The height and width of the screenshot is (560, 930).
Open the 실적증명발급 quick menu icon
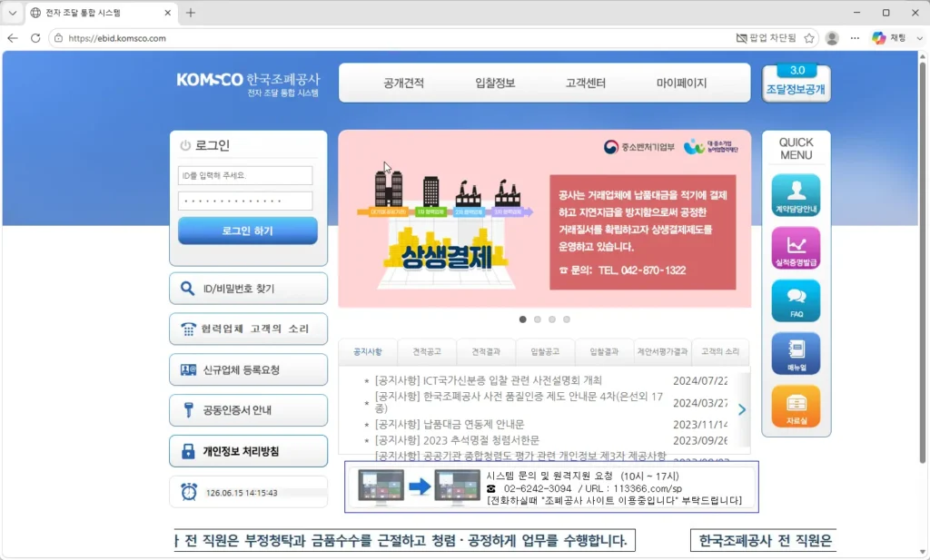click(796, 248)
